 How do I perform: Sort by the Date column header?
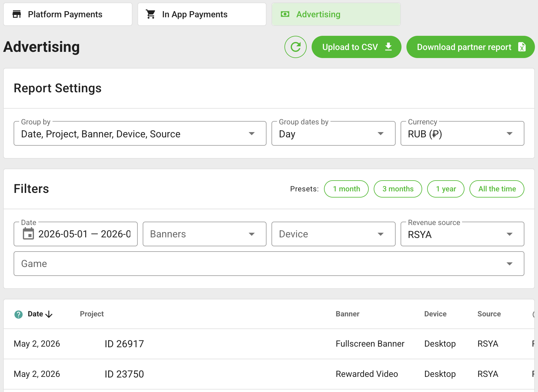click(36, 314)
